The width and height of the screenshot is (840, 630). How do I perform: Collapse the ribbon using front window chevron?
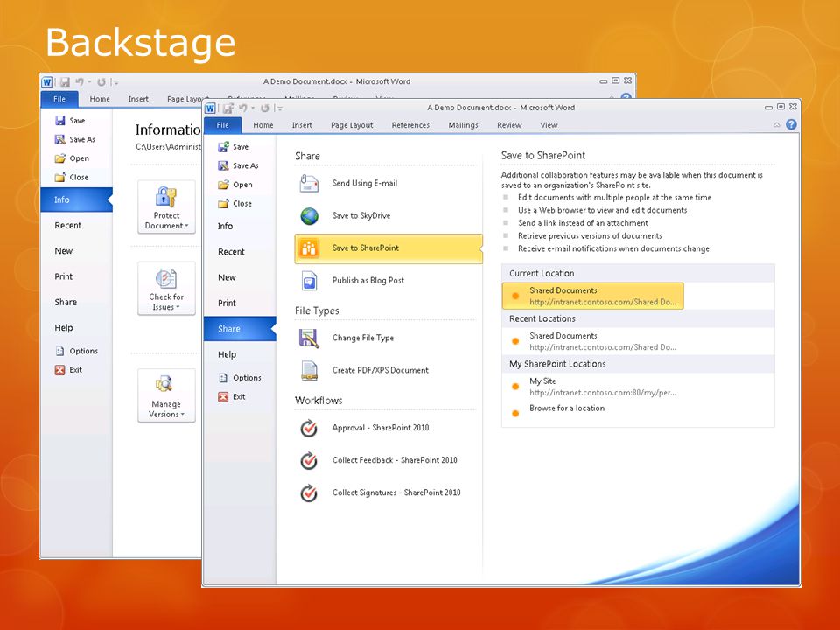(x=777, y=125)
